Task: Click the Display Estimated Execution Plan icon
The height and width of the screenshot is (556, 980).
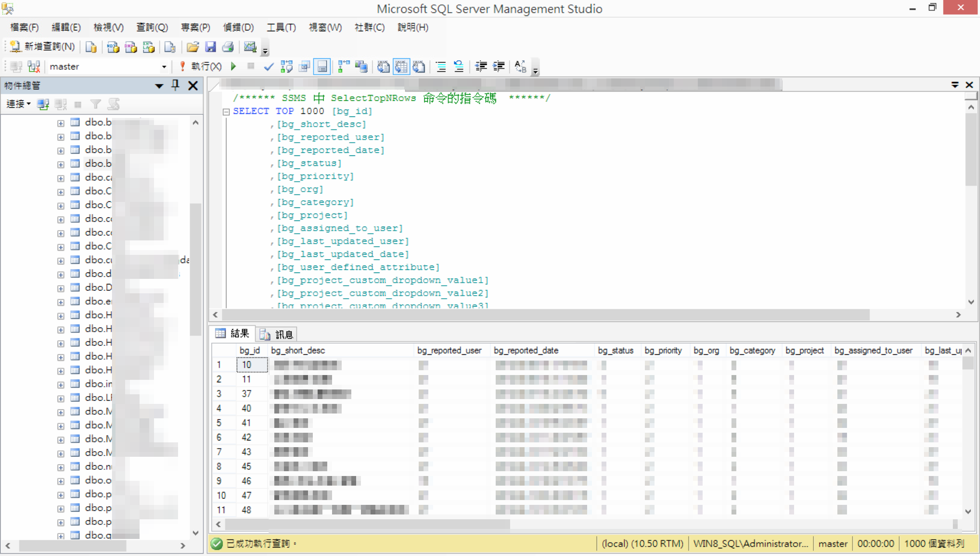Action: 287,66
